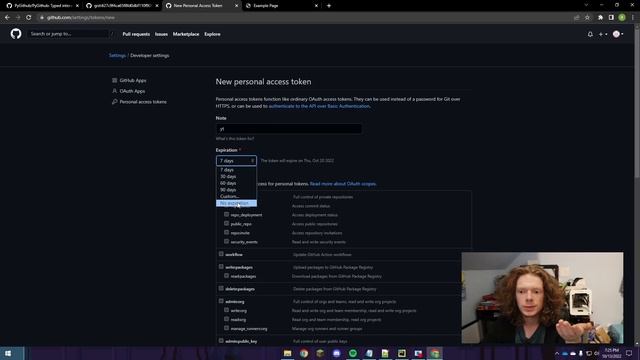
Task: Check the security_events scope
Action: (227, 241)
